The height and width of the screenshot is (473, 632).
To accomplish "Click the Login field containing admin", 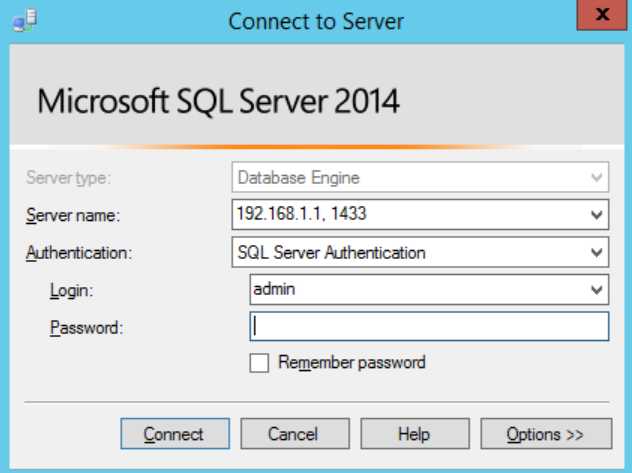I will (x=418, y=290).
